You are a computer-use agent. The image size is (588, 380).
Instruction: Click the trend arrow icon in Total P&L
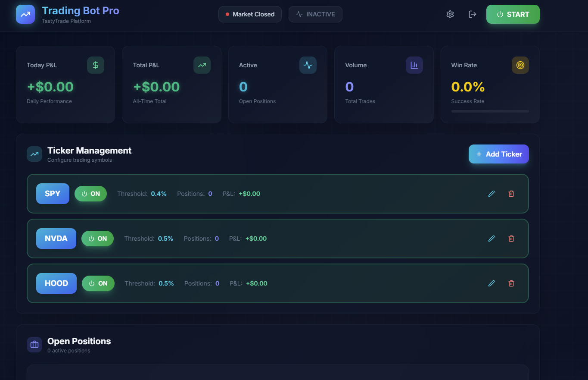pos(202,65)
